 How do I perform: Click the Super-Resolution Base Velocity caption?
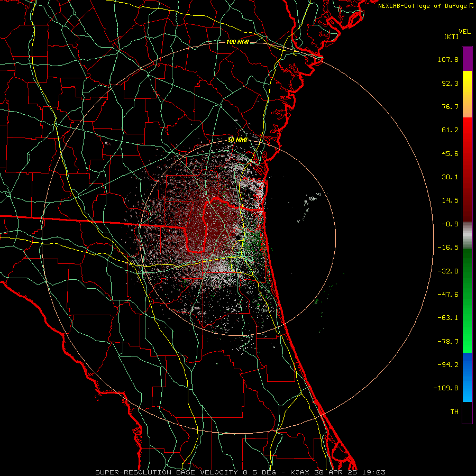(241, 472)
